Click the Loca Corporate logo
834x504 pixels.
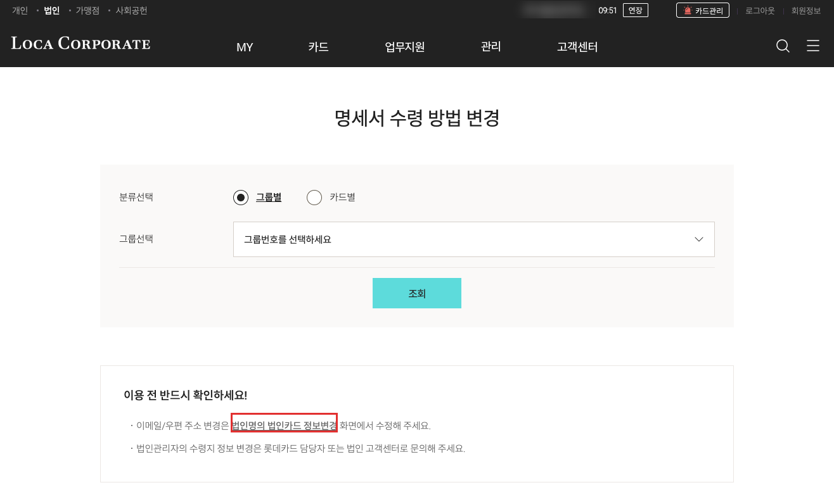[x=80, y=44]
